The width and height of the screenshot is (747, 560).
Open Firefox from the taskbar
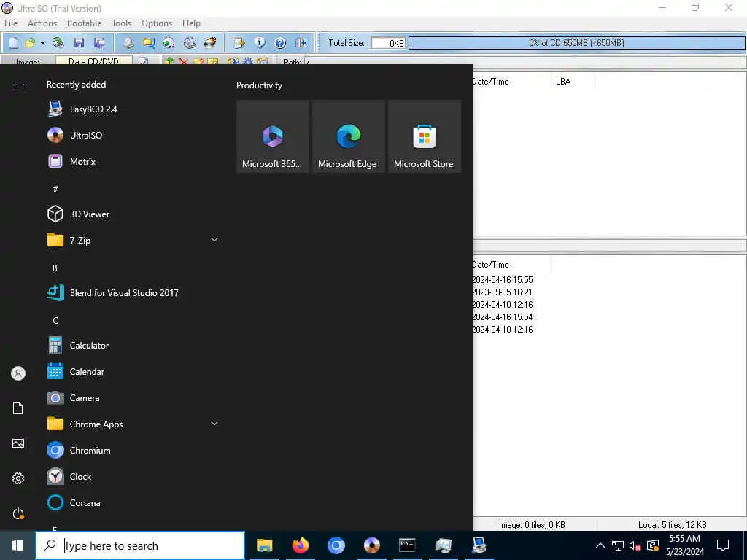click(x=300, y=545)
